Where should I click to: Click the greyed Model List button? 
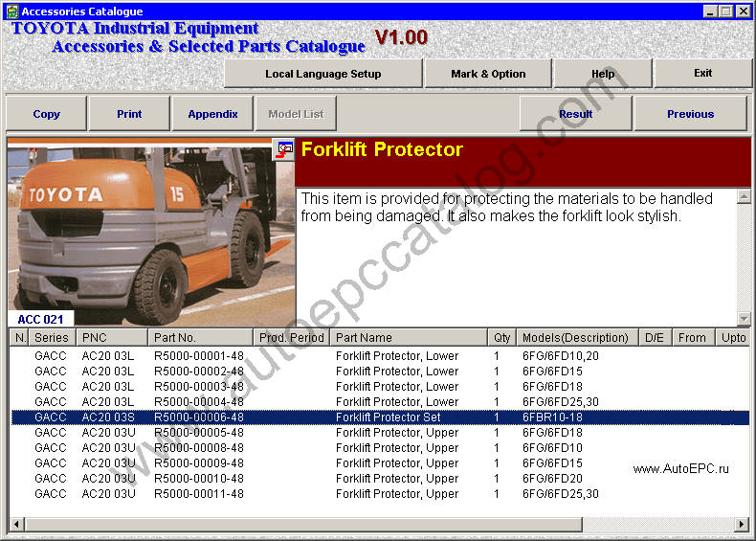click(296, 114)
